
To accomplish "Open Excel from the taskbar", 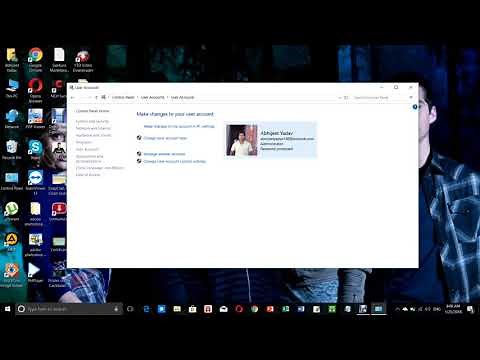I will click(x=285, y=309).
